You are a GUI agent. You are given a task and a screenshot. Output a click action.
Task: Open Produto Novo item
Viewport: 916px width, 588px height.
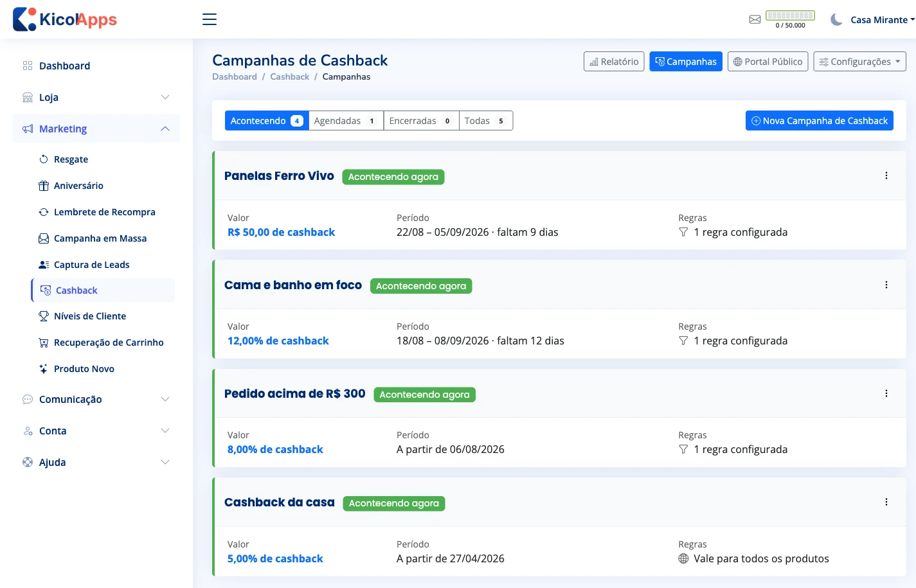103,369
